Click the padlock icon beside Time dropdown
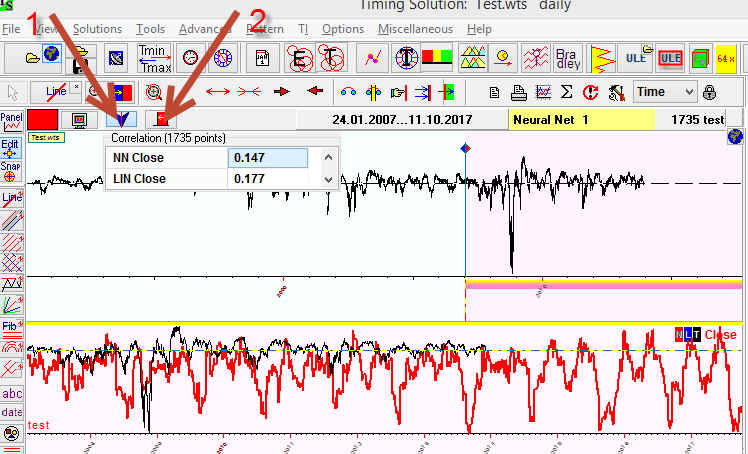This screenshot has width=748, height=454. pos(709,92)
